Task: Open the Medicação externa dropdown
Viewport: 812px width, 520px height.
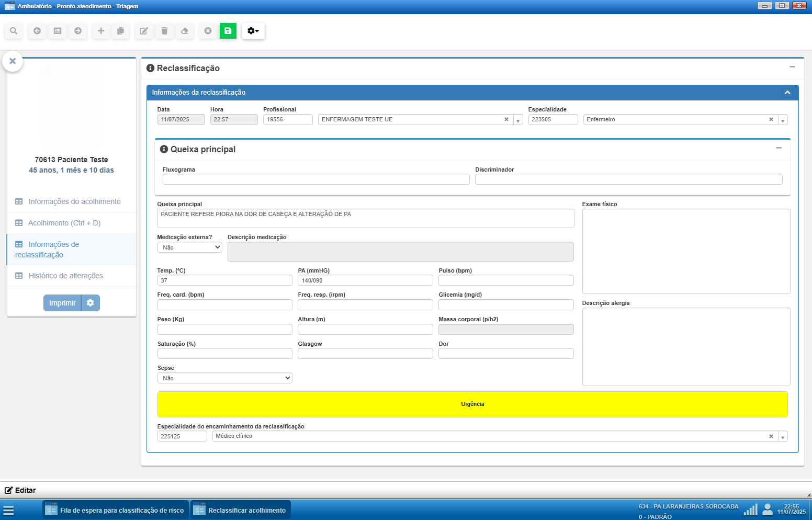Action: 189,247
